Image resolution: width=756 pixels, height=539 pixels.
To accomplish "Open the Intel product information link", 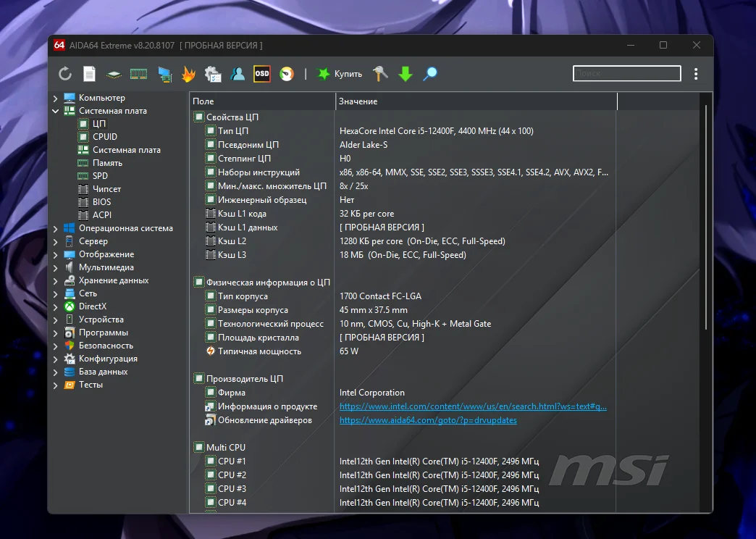I will [473, 406].
